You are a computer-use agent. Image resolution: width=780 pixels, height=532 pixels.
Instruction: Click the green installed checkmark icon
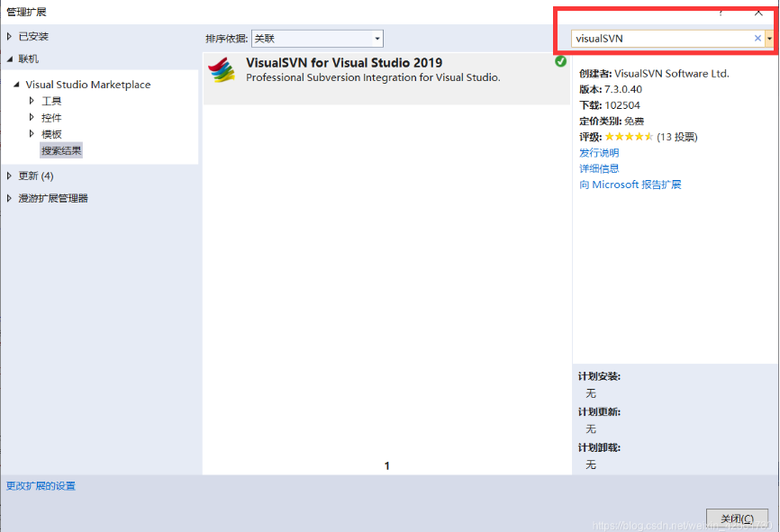[560, 62]
